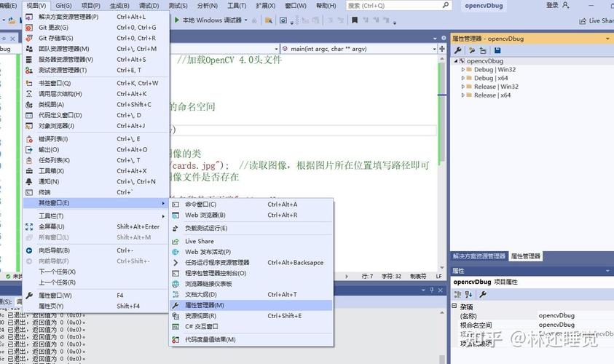
Task: Click the 向后导航(B) back arrow icon
Action: point(29,250)
